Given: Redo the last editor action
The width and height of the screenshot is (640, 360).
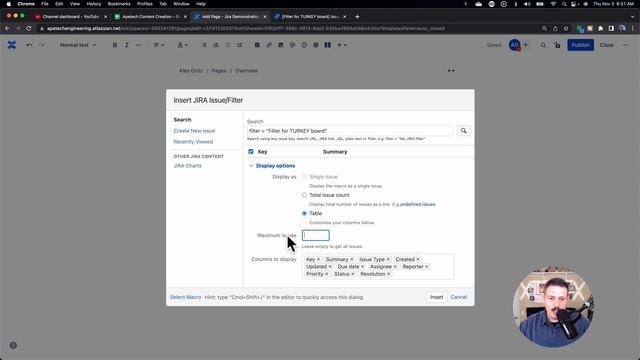Looking at the screenshot, I should coord(41,45).
